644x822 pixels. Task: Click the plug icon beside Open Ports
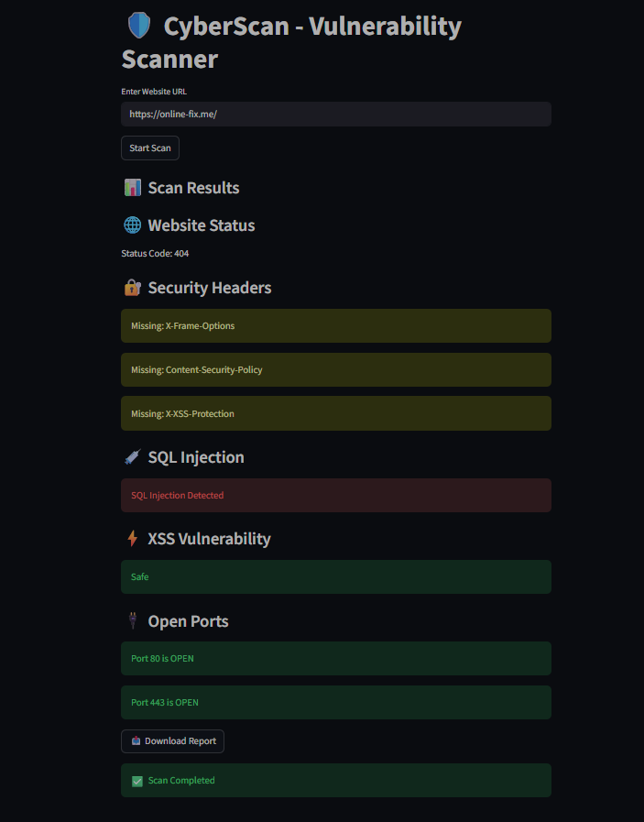(x=132, y=621)
